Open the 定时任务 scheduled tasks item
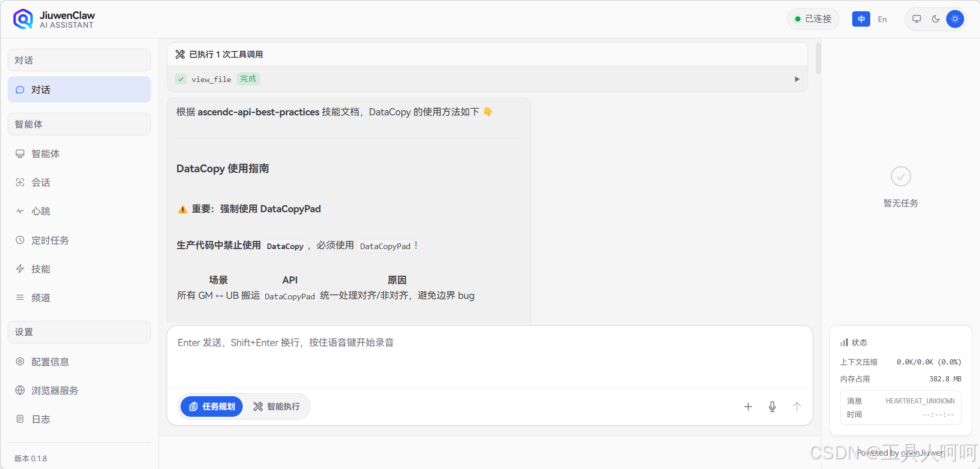Image resolution: width=980 pixels, height=469 pixels. [x=79, y=240]
